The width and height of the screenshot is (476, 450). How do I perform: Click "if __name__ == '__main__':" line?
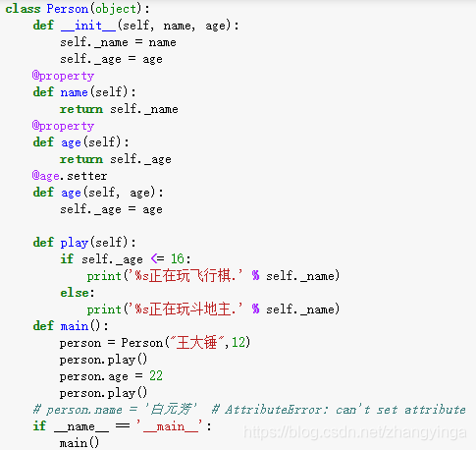pyautogui.click(x=122, y=426)
